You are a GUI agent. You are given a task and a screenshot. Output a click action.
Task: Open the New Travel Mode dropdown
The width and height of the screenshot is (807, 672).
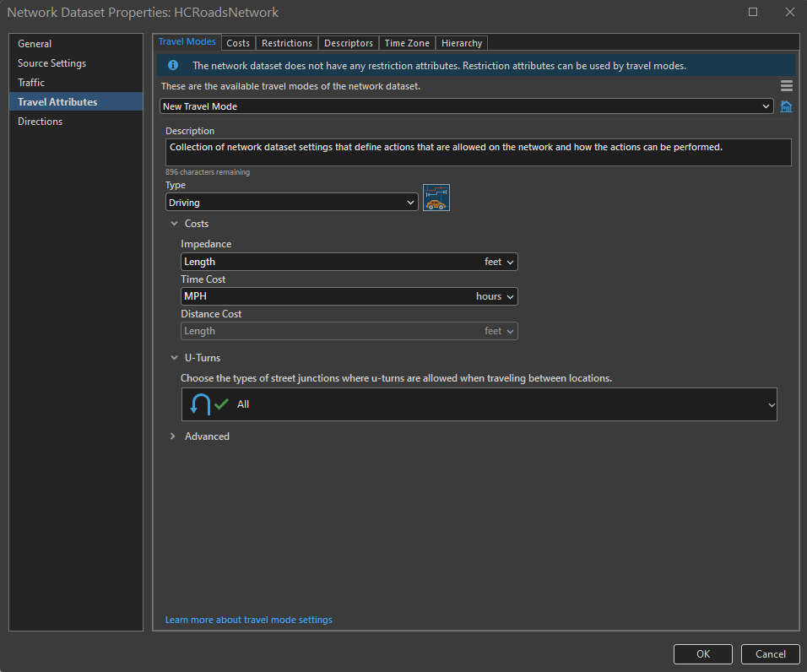coord(467,106)
